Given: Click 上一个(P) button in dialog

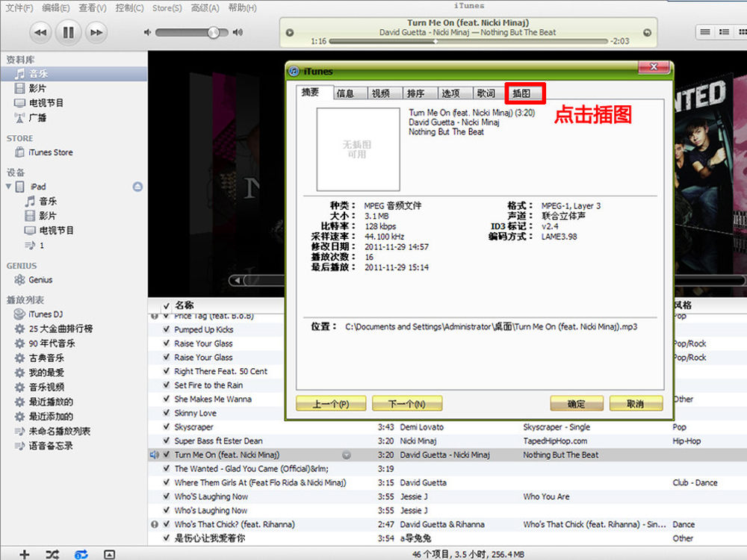Looking at the screenshot, I should tap(331, 404).
